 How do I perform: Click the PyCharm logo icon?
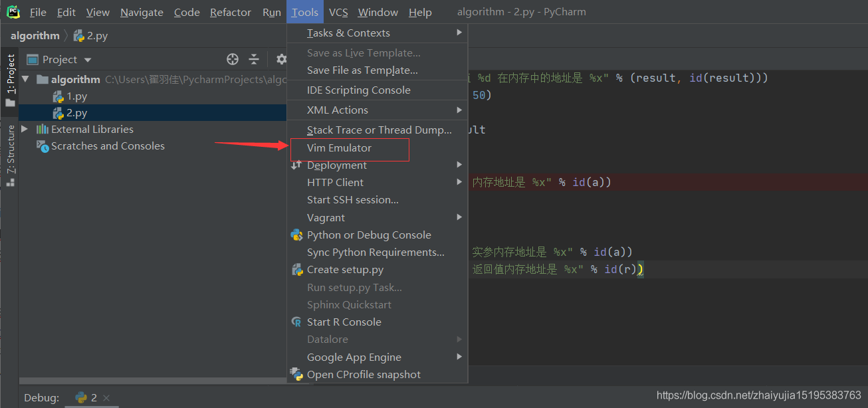coord(13,12)
